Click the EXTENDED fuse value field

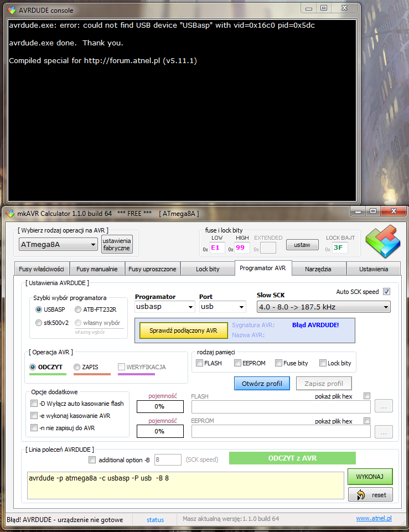(268, 247)
